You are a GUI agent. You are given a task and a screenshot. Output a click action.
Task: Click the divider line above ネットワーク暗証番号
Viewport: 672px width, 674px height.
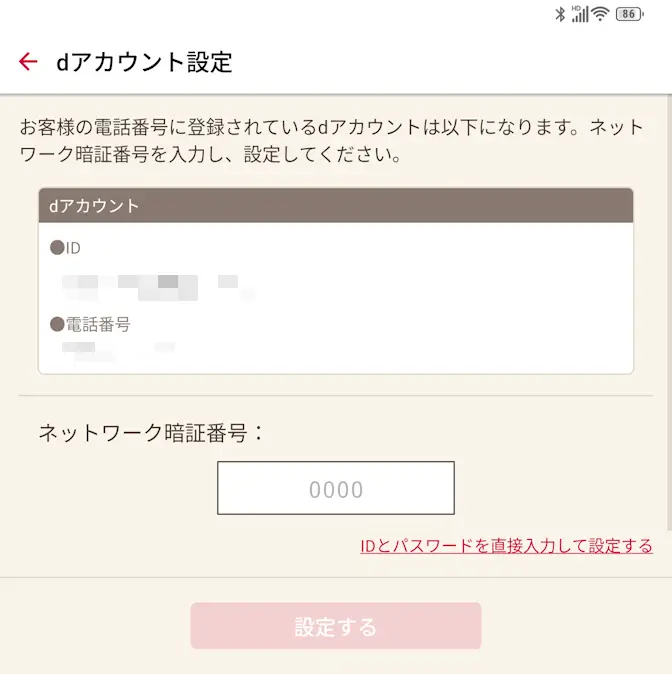coord(336,395)
